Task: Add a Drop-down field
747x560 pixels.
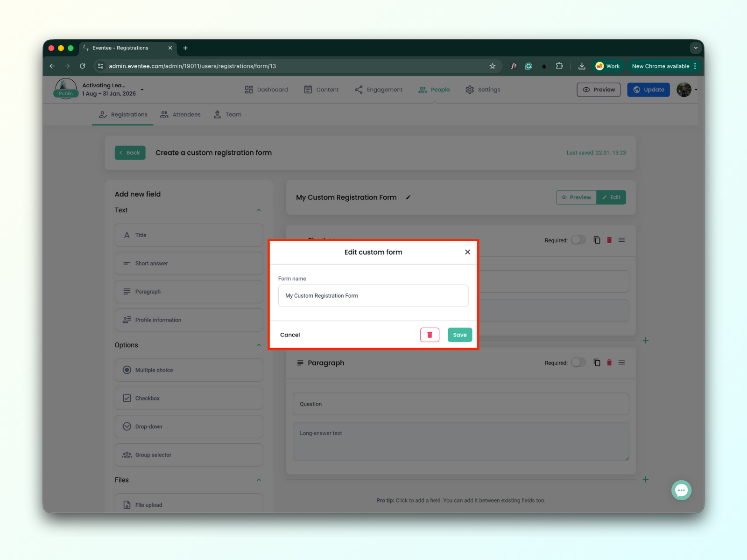Action: pyautogui.click(x=189, y=427)
